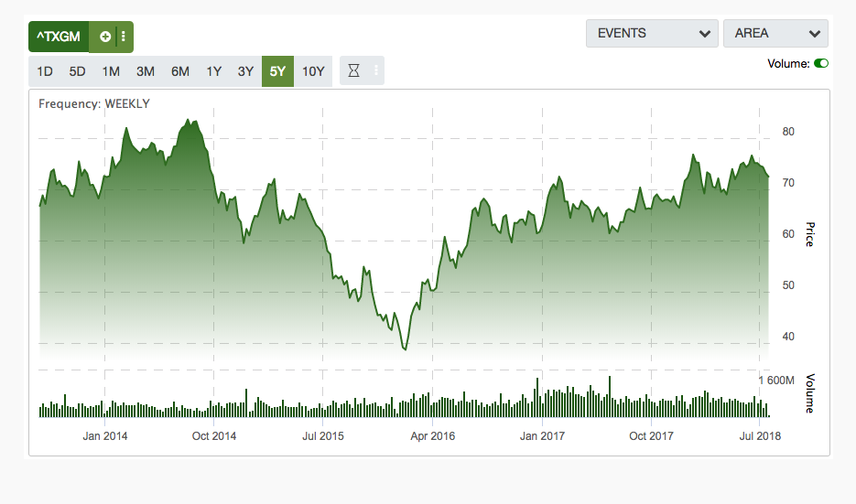
Task: Select the 1D time range
Action: pyautogui.click(x=45, y=71)
